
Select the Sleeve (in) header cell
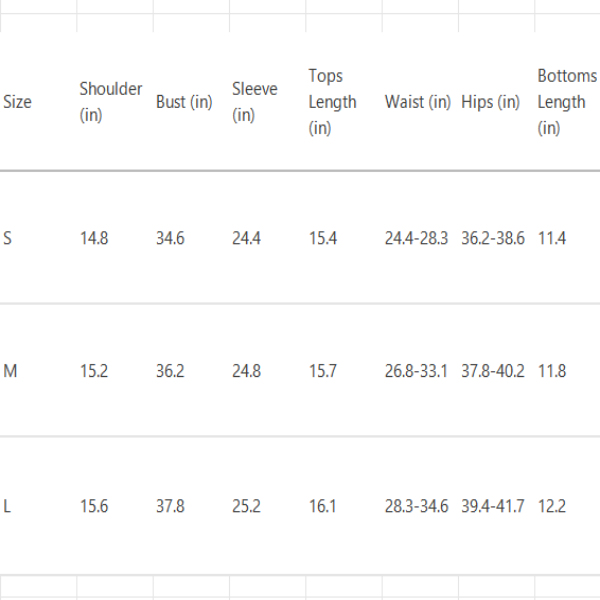pos(254,102)
